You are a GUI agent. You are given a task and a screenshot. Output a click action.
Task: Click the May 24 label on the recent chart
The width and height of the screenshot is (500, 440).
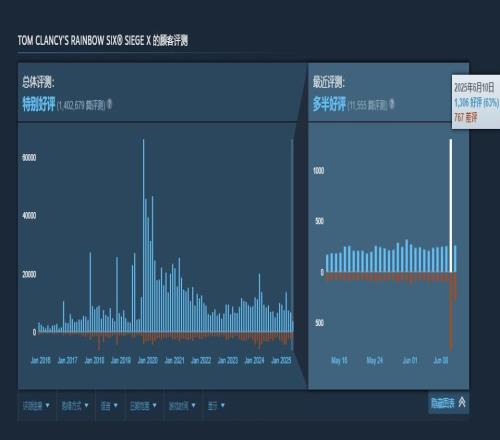375,360
